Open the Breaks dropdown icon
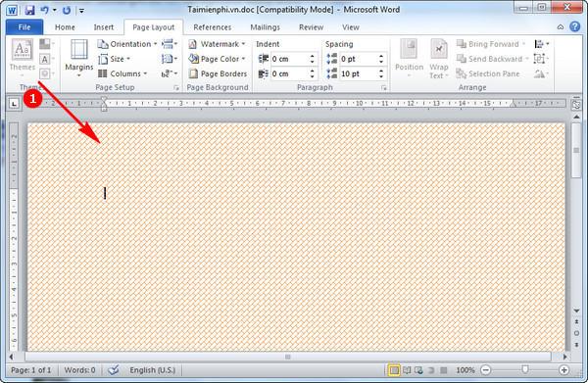 pyautogui.click(x=170, y=44)
